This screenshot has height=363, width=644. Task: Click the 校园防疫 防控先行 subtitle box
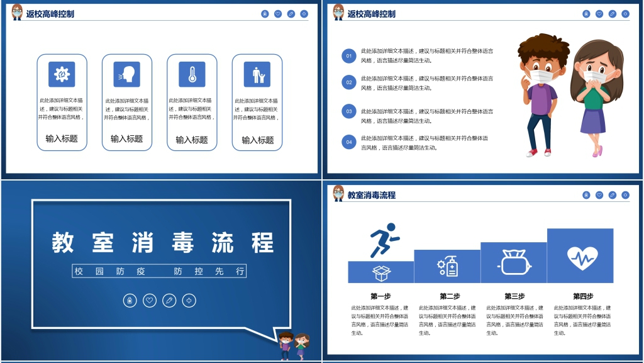[159, 271]
